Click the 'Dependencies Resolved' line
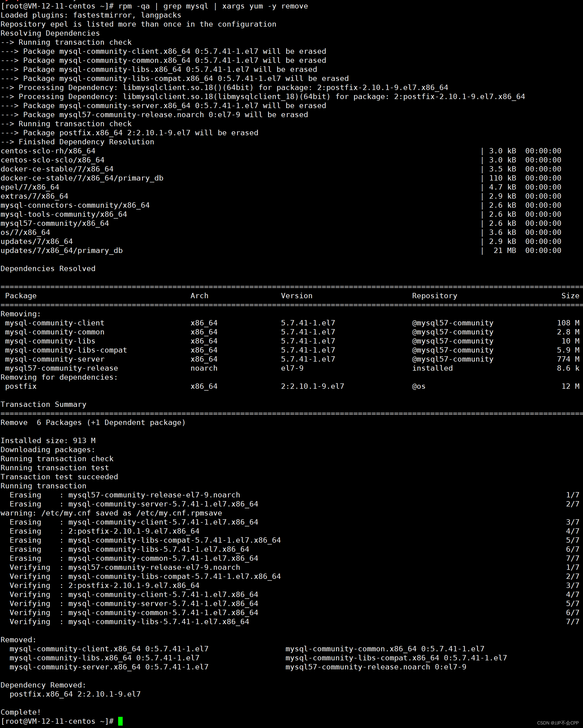This screenshot has width=583, height=728. click(x=48, y=269)
